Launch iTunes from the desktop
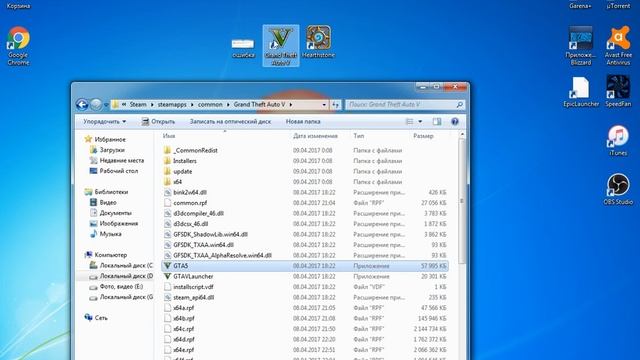This screenshot has width=640, height=360. click(x=618, y=141)
